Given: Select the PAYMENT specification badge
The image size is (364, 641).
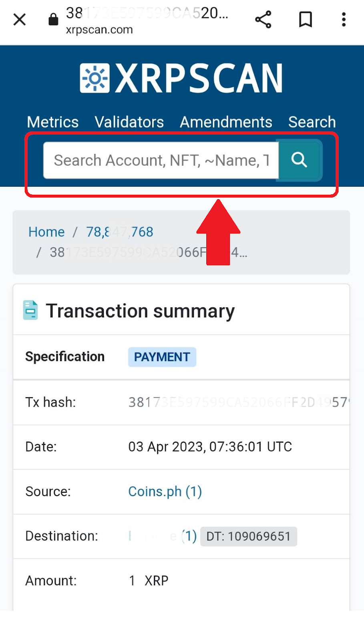Looking at the screenshot, I should tap(162, 357).
